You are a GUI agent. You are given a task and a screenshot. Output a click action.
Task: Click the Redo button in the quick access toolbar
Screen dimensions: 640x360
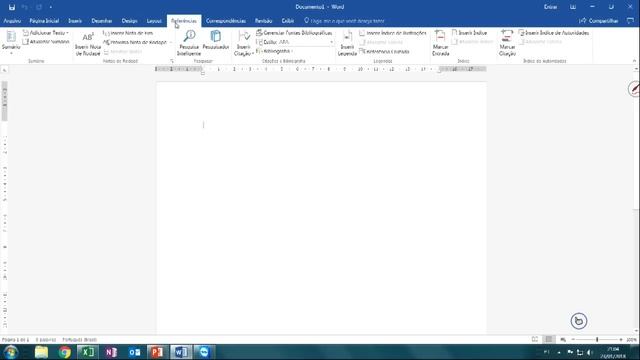(x=39, y=7)
